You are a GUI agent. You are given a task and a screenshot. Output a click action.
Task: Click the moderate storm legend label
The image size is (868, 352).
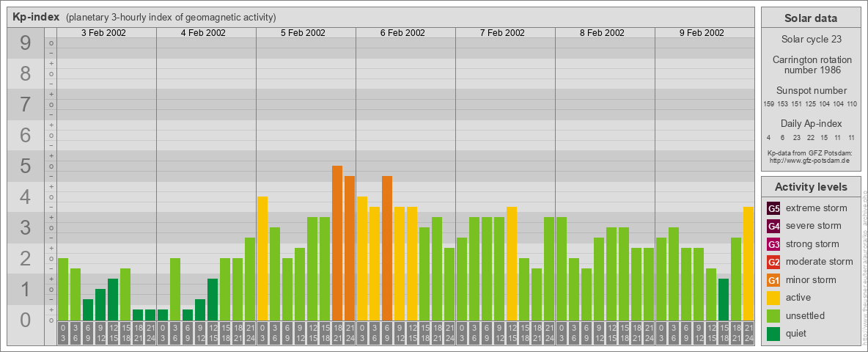(x=820, y=261)
